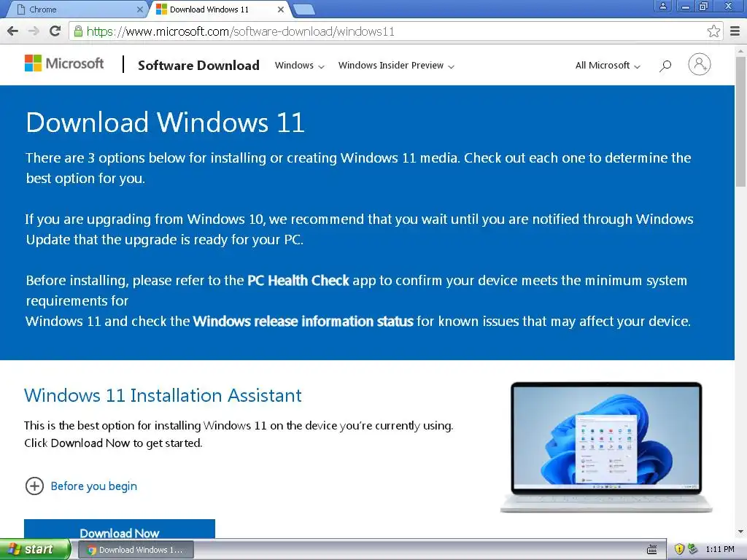747x560 pixels.
Task: Click the keyboard icon in system tray
Action: [x=651, y=550]
